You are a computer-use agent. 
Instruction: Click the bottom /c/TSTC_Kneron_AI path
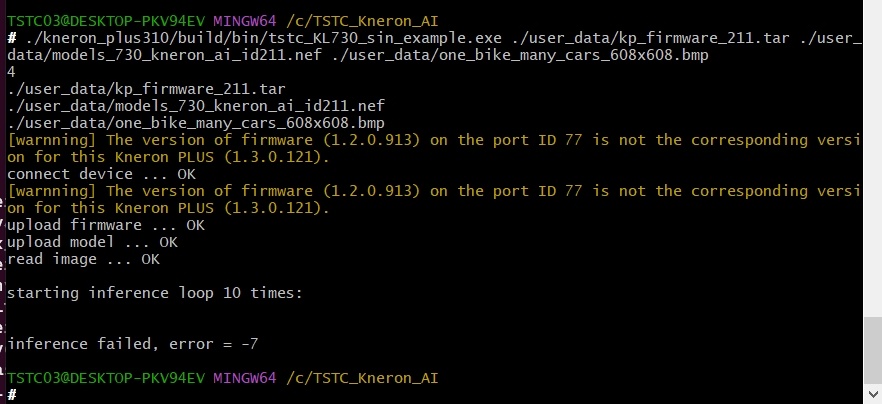[x=362, y=378]
